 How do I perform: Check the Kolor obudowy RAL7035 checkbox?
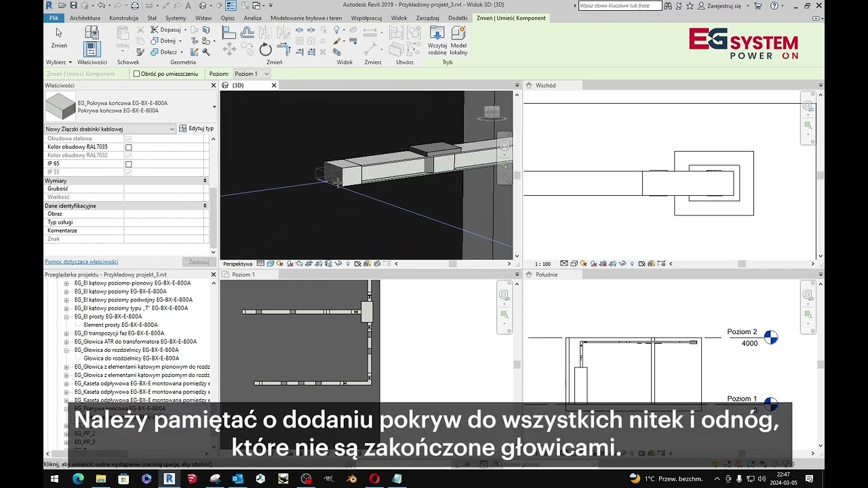[129, 147]
